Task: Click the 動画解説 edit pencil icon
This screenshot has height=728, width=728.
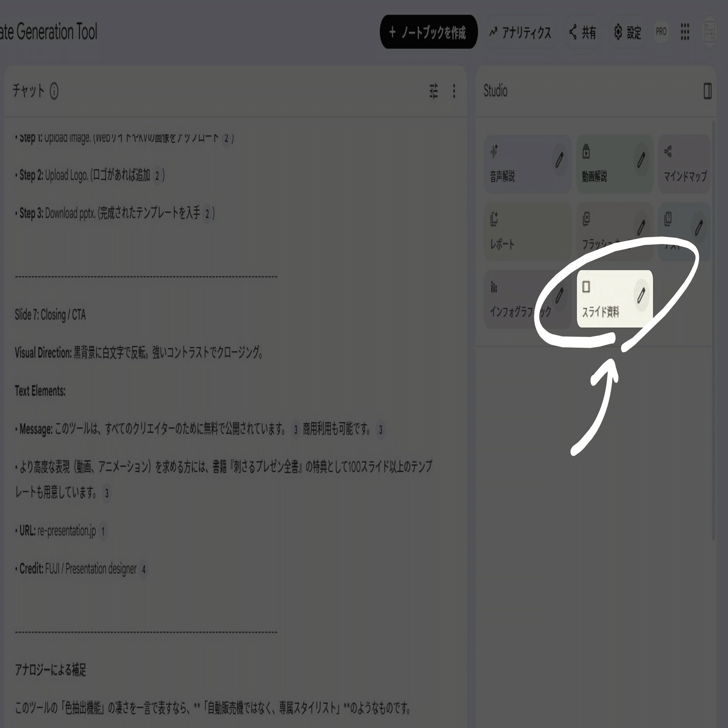Action: tap(641, 160)
